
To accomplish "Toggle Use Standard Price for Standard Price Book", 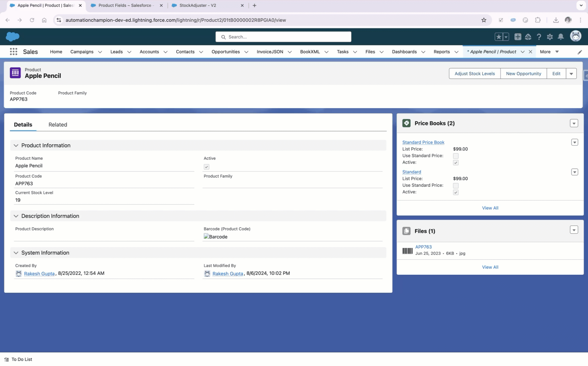I will pyautogui.click(x=456, y=156).
